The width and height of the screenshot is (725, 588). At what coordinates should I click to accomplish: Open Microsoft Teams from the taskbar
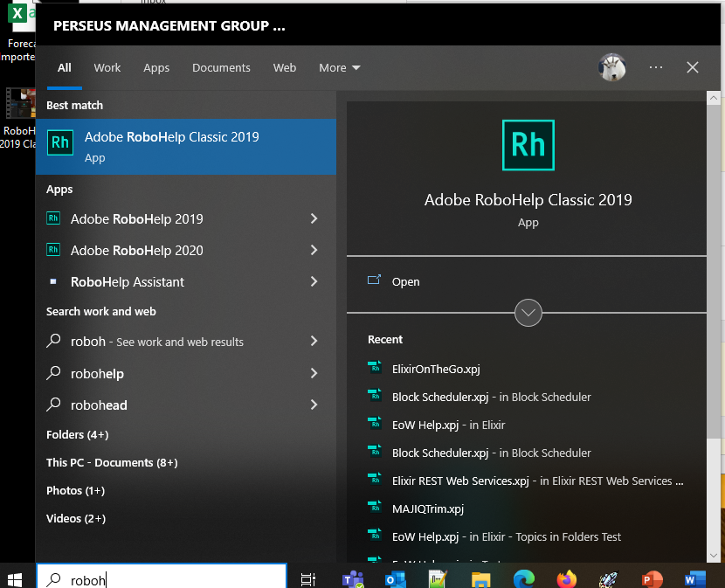tap(353, 578)
